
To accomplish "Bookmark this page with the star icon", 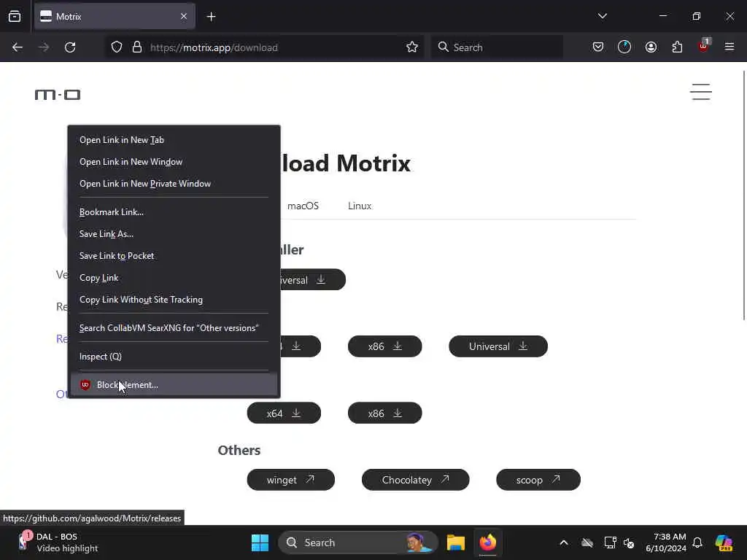I will pyautogui.click(x=412, y=47).
